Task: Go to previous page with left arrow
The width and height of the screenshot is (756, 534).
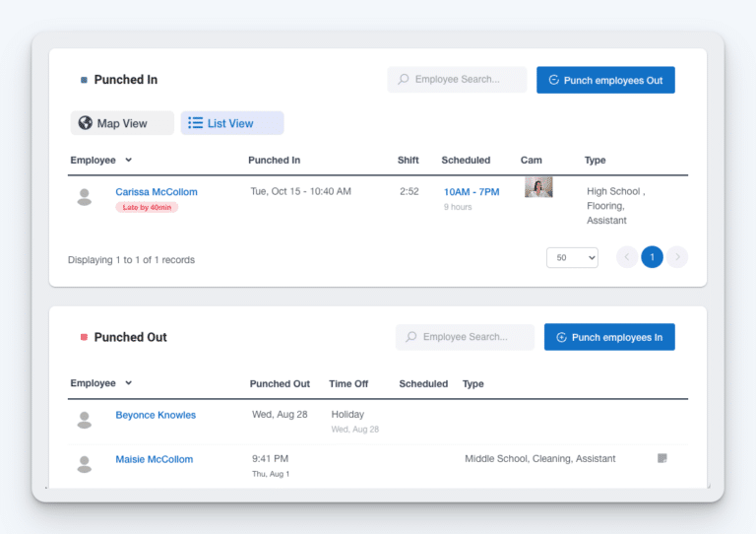Action: pyautogui.click(x=626, y=257)
